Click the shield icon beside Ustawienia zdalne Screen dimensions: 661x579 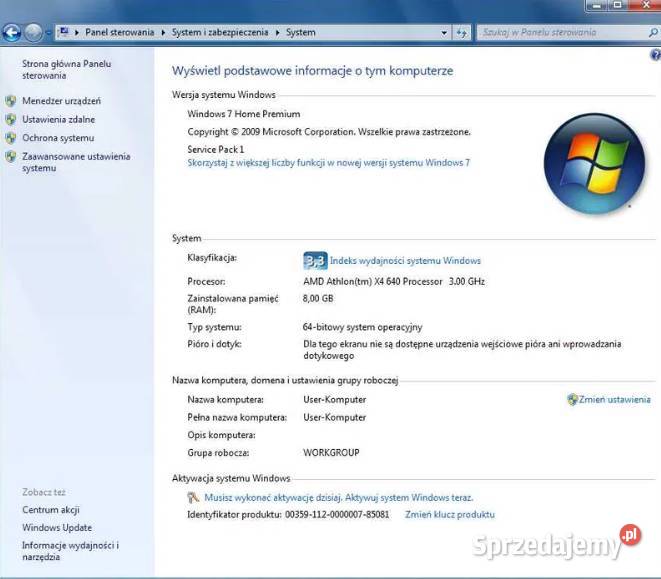pos(11,119)
